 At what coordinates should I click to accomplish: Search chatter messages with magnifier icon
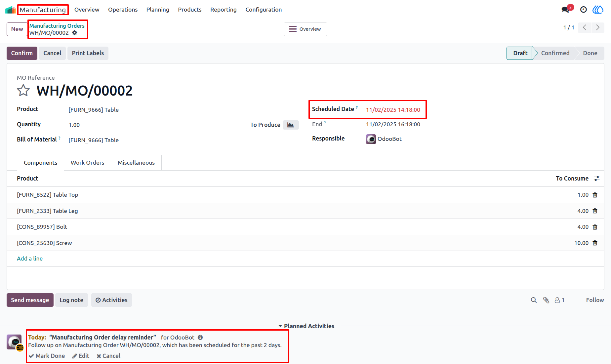534,300
